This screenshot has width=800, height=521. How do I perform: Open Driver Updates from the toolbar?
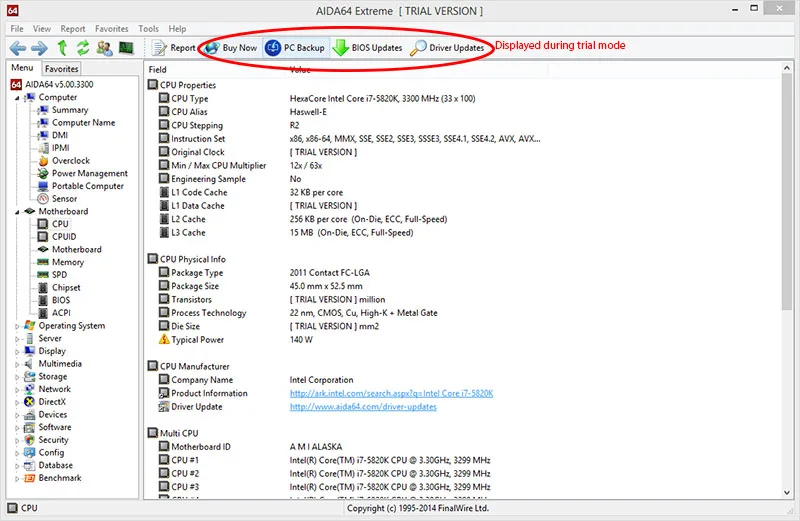pyautogui.click(x=447, y=47)
